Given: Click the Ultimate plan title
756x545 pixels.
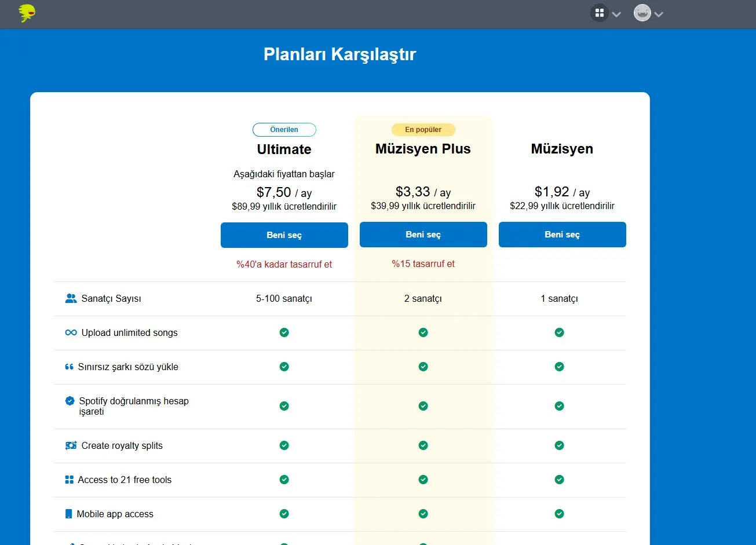Looking at the screenshot, I should [x=284, y=149].
